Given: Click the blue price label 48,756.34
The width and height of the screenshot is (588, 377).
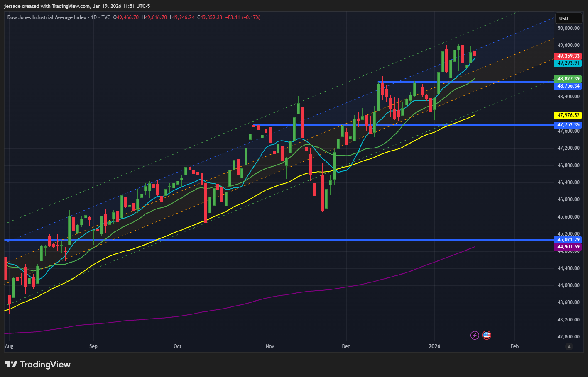Looking at the screenshot, I should click(568, 86).
